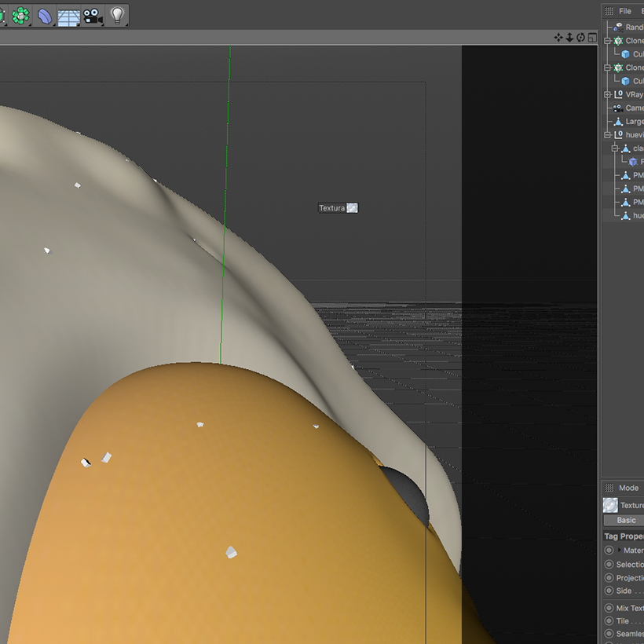Click the Light bulb icon

117,15
